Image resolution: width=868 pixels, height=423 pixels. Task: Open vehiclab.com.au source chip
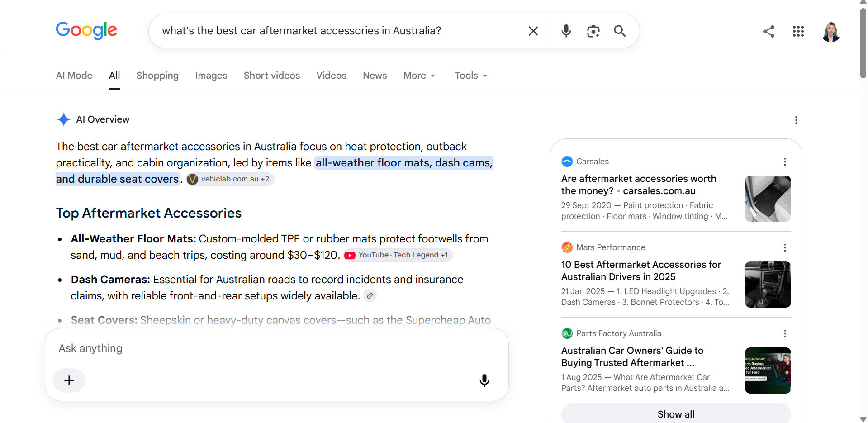(x=230, y=179)
